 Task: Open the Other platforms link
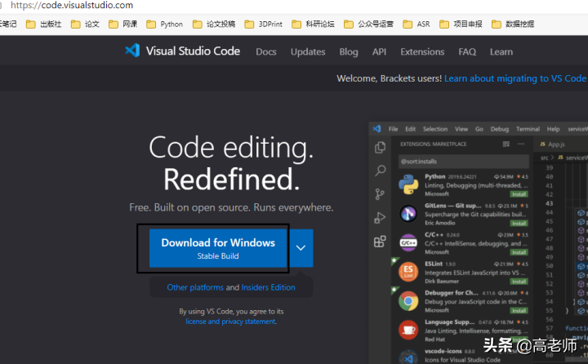click(x=195, y=287)
